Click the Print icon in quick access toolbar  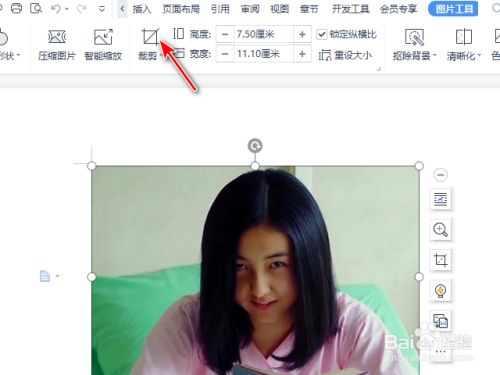point(16,8)
